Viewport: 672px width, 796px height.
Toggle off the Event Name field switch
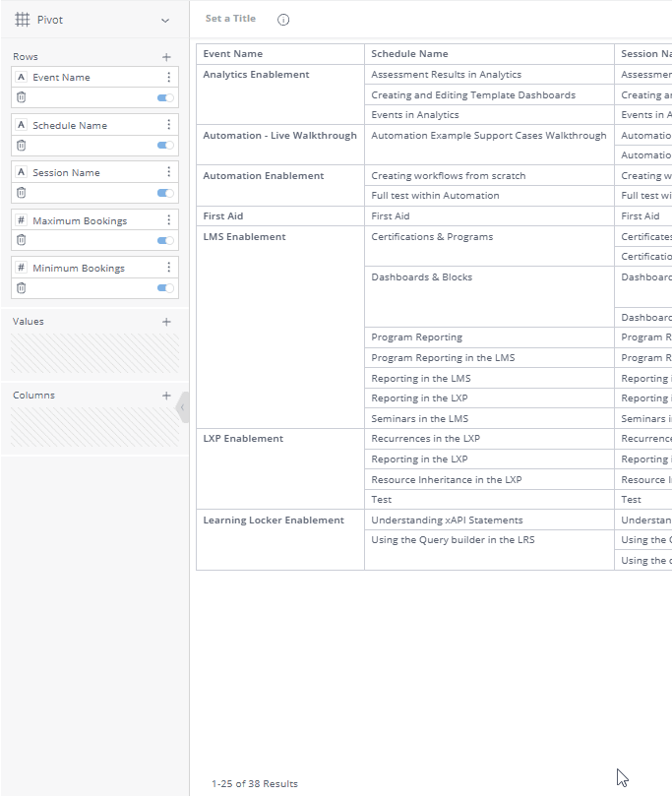coord(165,97)
